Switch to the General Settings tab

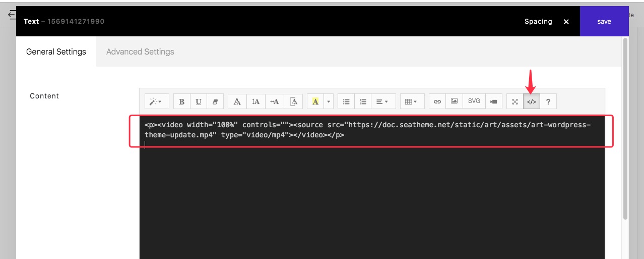point(56,51)
